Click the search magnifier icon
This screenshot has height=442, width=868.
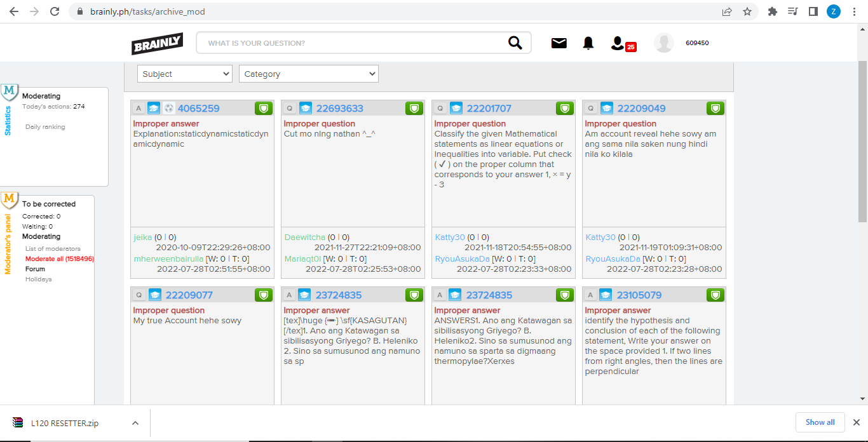[515, 43]
